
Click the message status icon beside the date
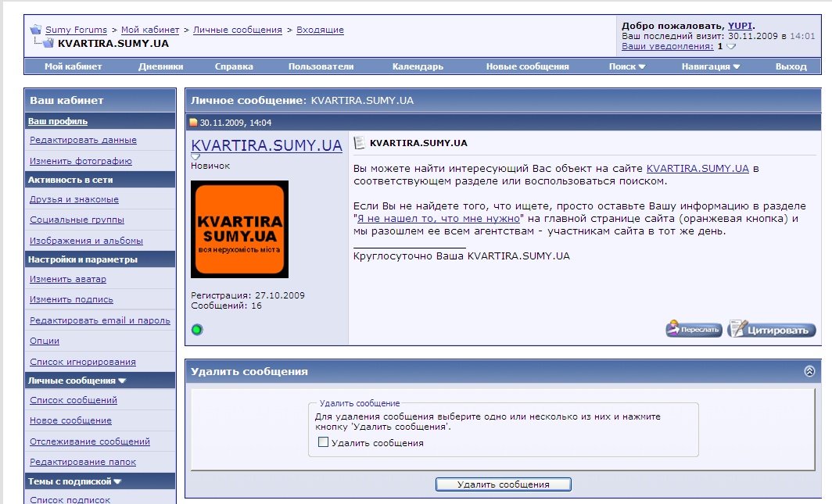[194, 123]
